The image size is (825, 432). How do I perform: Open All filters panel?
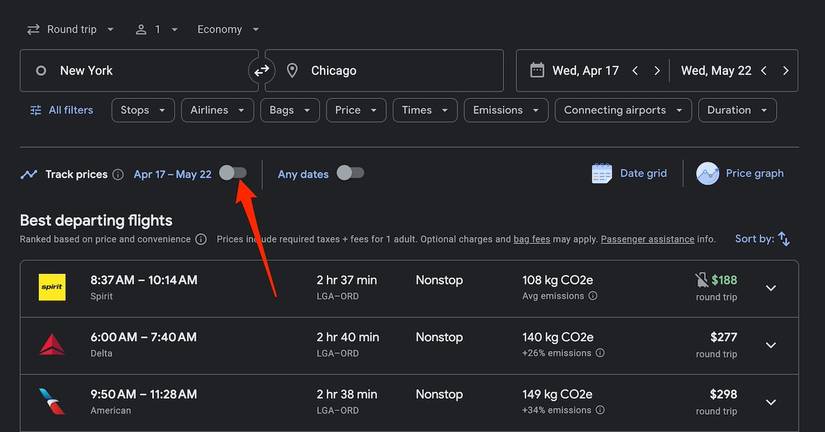click(x=61, y=110)
